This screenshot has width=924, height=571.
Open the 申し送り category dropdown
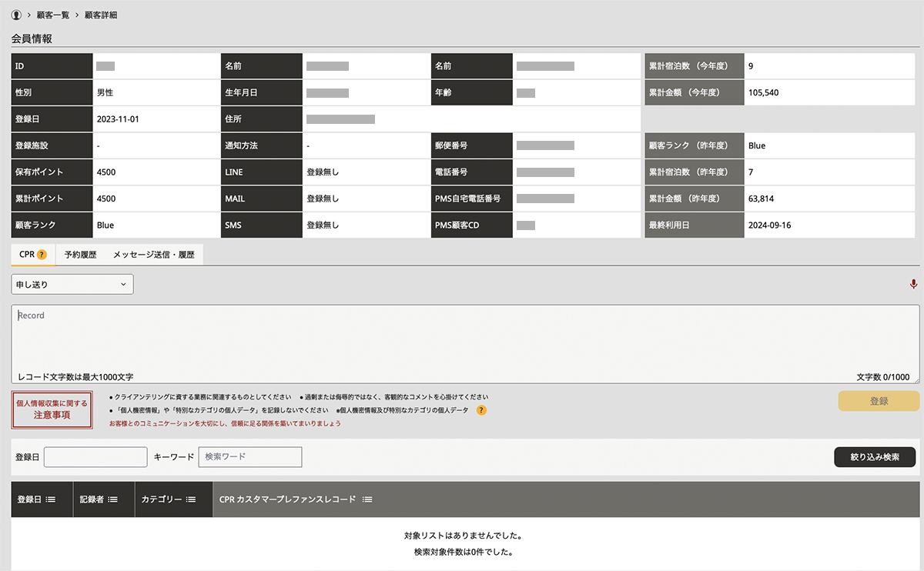pyautogui.click(x=72, y=285)
